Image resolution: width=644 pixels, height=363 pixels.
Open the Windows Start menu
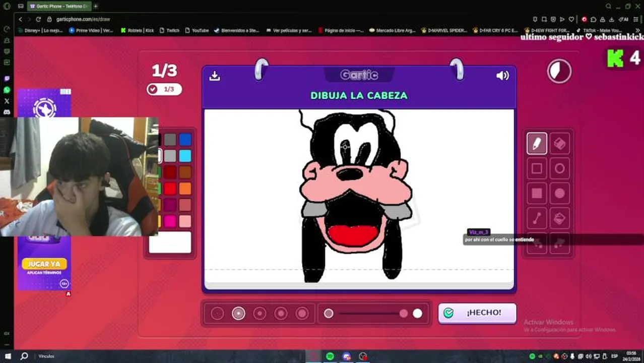(x=8, y=356)
